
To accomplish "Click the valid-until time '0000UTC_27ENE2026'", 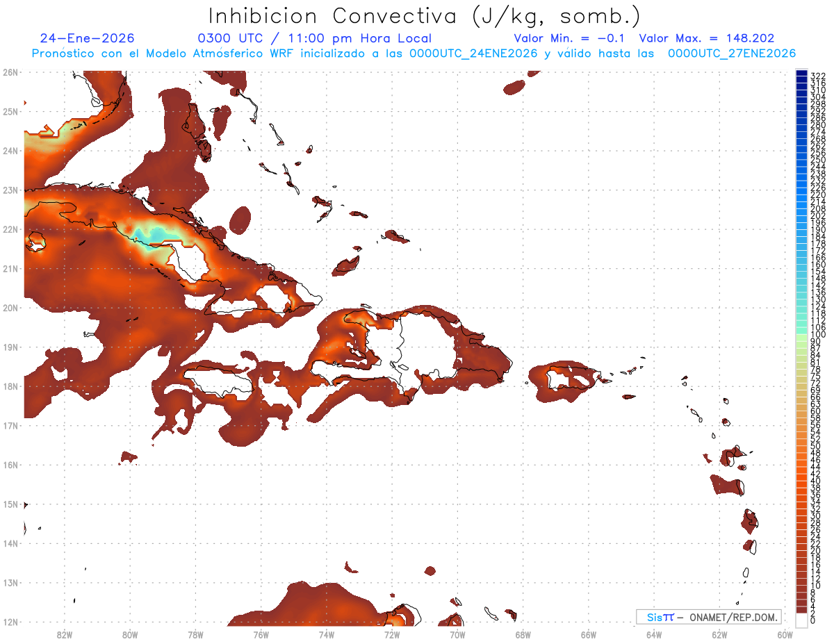I will point(731,53).
